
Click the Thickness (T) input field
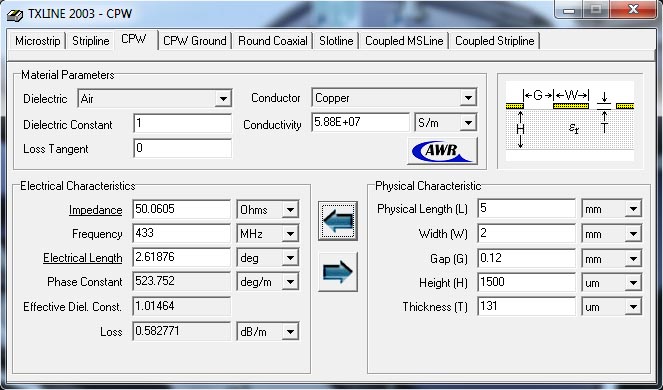coord(527,307)
